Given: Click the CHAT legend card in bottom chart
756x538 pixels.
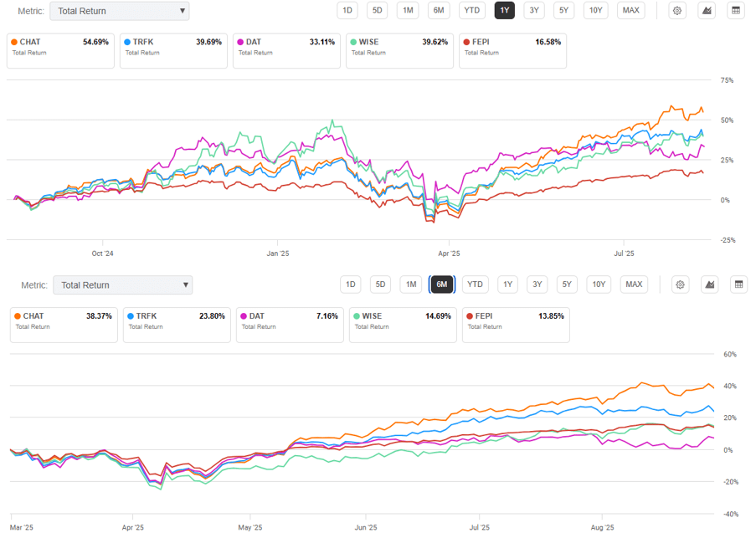Looking at the screenshot, I should 63,325.
